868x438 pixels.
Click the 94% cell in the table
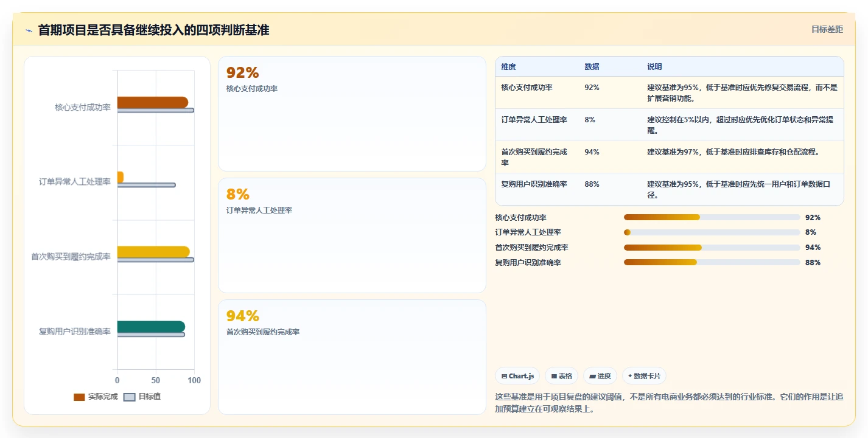pyautogui.click(x=592, y=152)
